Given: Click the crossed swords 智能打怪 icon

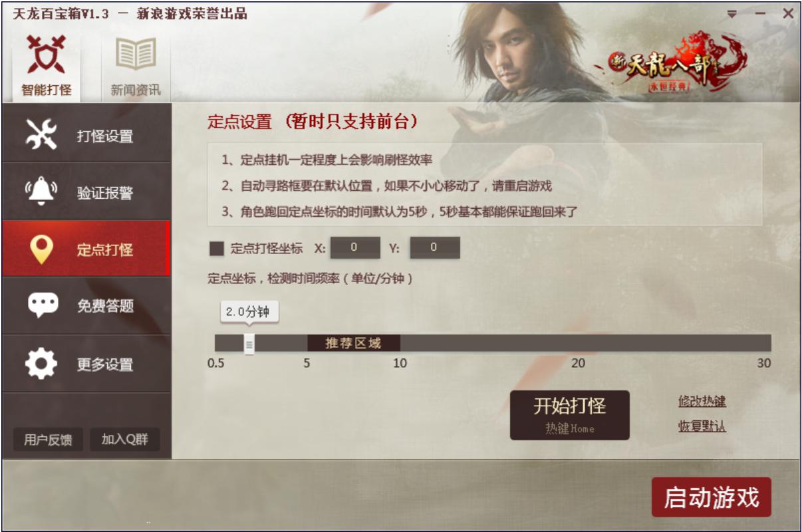Looking at the screenshot, I should [46, 54].
